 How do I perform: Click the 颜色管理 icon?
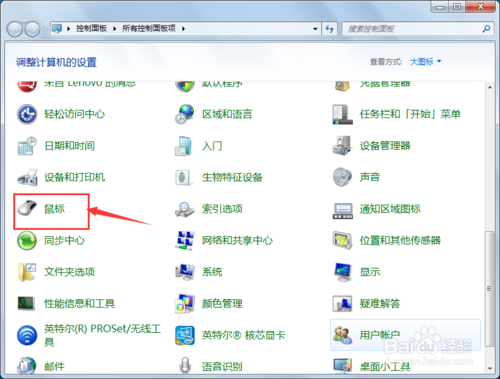pos(185,303)
